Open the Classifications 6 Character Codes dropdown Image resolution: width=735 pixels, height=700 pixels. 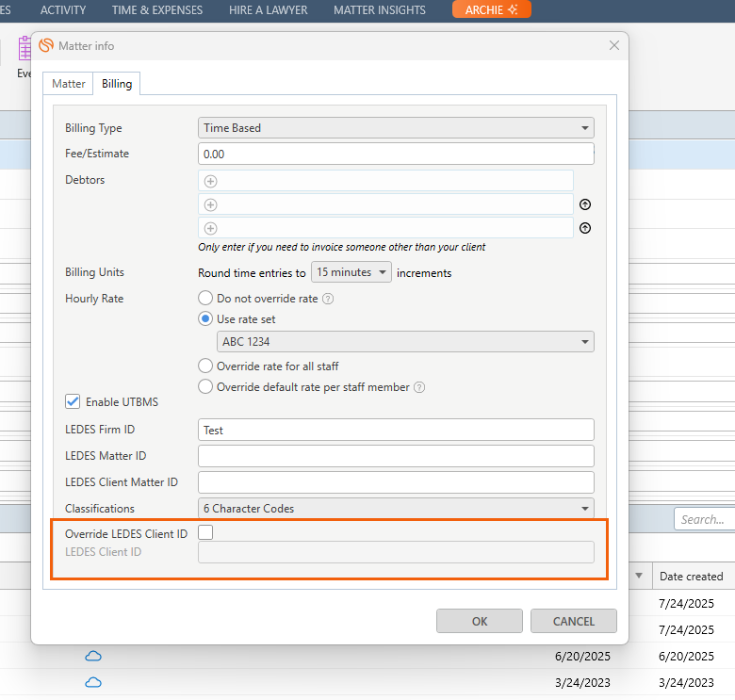pyautogui.click(x=396, y=509)
